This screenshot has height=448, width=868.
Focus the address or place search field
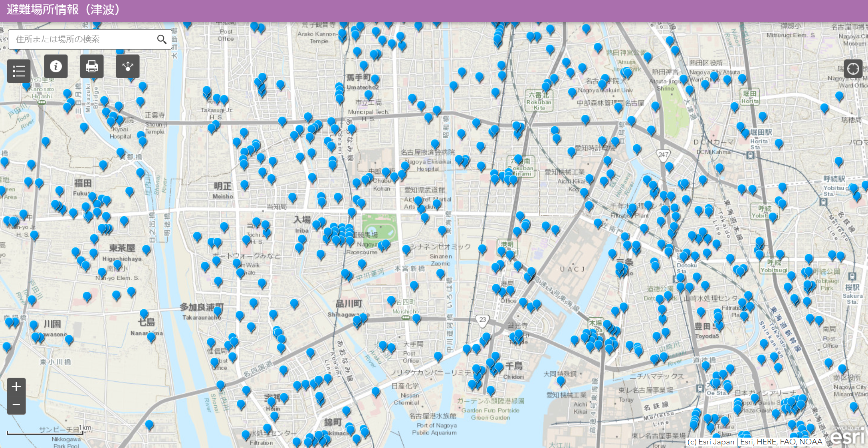coord(80,39)
